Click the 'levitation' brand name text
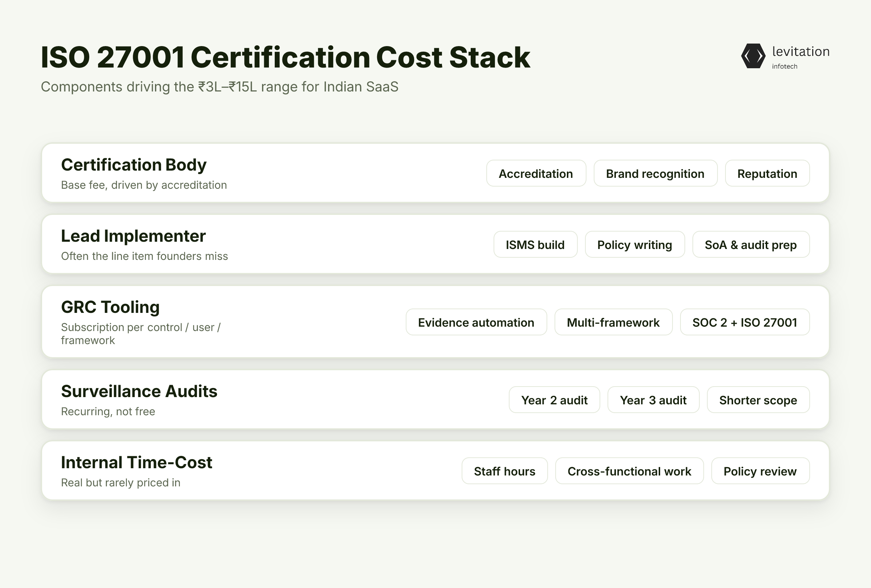Screen dimensions: 871x588 coord(801,51)
